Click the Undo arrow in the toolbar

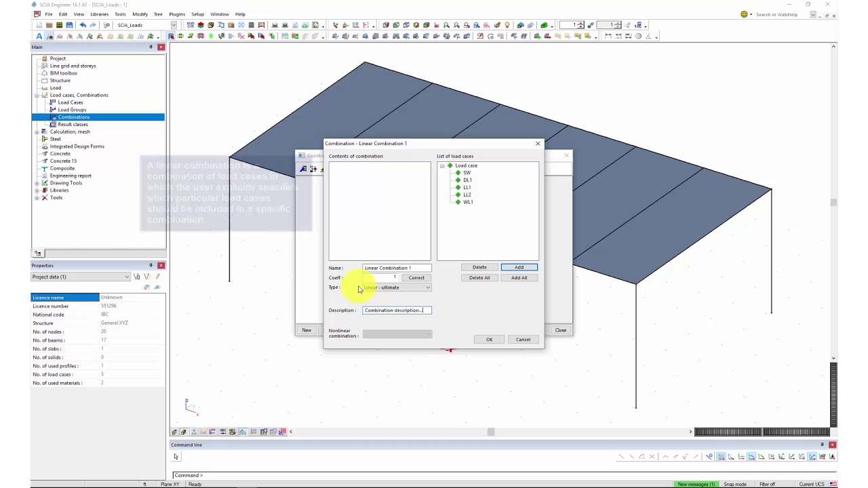(x=83, y=25)
